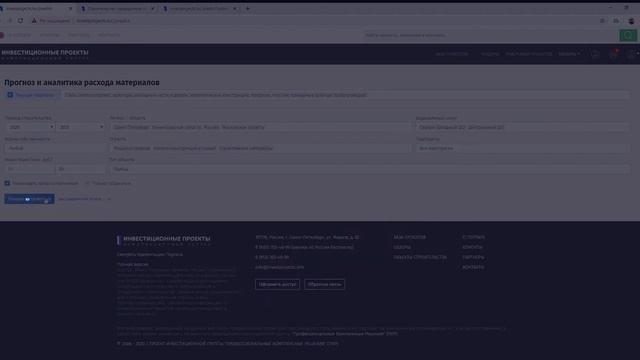Click the investment amount 'От' field

coord(30,169)
